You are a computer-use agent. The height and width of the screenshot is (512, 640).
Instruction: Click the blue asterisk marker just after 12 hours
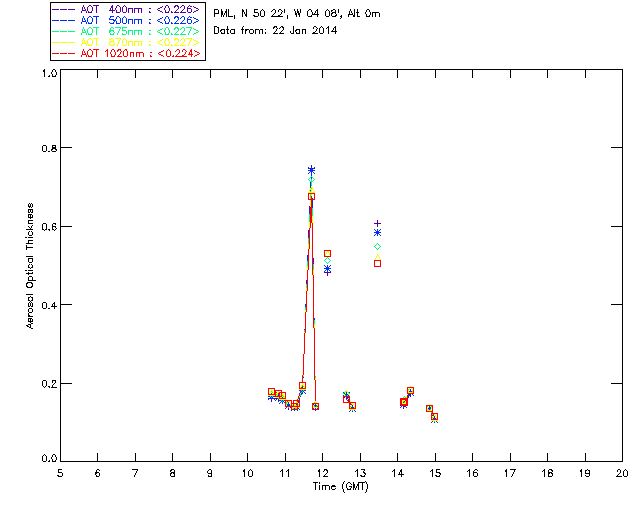pyautogui.click(x=327, y=269)
